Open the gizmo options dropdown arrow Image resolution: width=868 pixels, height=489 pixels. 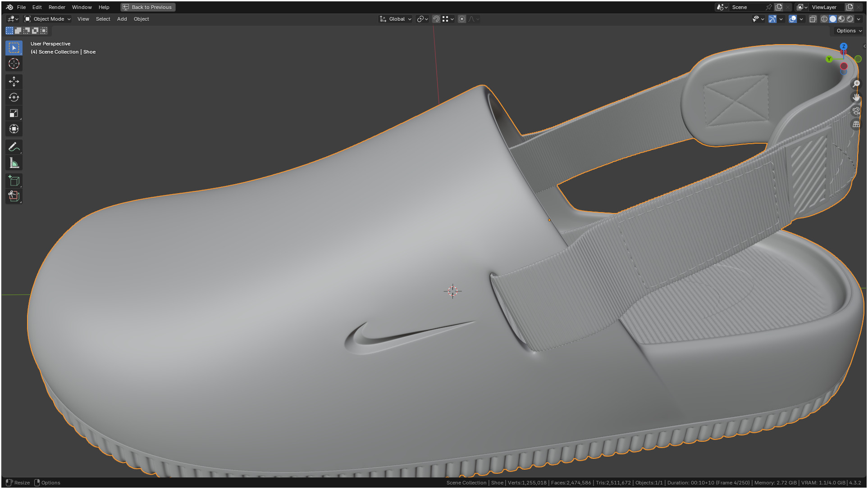[781, 19]
